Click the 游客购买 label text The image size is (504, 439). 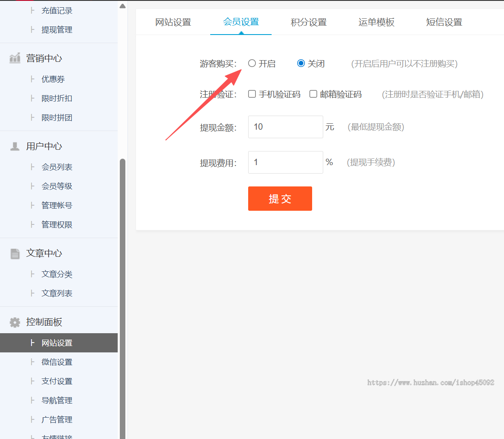tap(218, 64)
